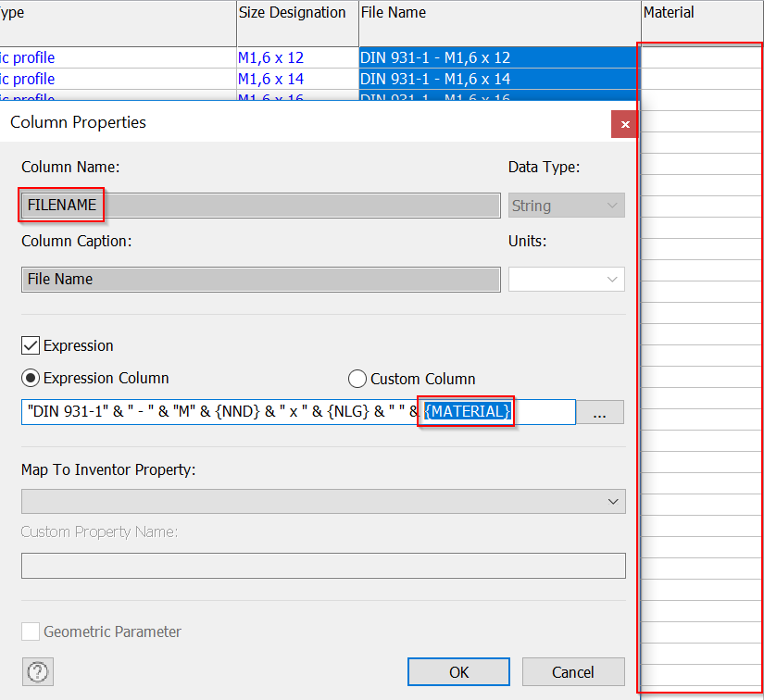Select the Custom Column radio button
Screen dimensions: 764x700
point(357,378)
